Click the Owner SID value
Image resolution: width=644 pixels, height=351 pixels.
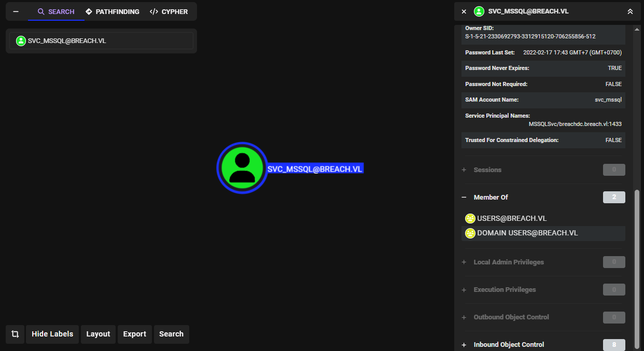click(530, 36)
